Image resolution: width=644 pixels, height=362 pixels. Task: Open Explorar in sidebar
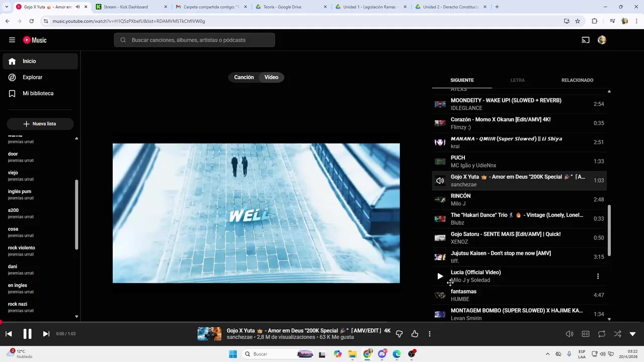pos(40,77)
